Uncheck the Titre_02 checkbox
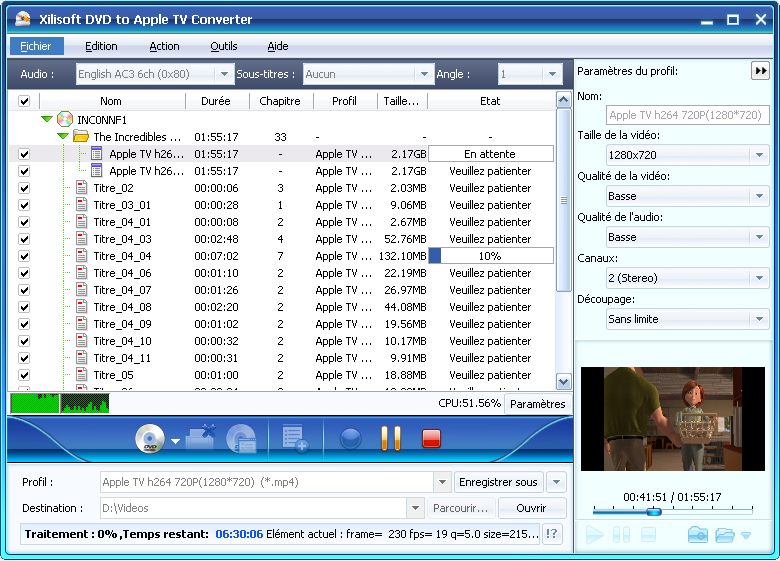Image resolution: width=780 pixels, height=561 pixels. [x=24, y=188]
